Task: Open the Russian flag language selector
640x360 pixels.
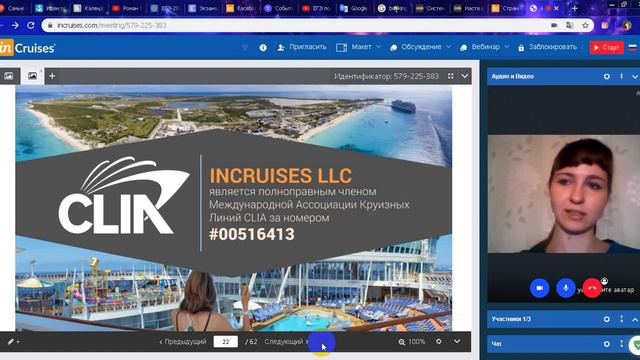Action: click(632, 47)
